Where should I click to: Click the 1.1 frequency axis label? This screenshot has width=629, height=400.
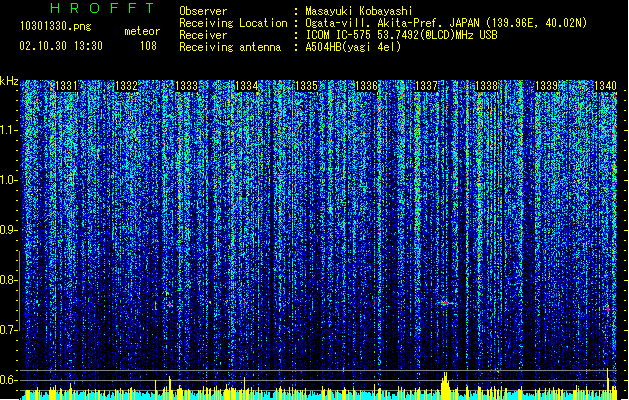click(x=8, y=130)
